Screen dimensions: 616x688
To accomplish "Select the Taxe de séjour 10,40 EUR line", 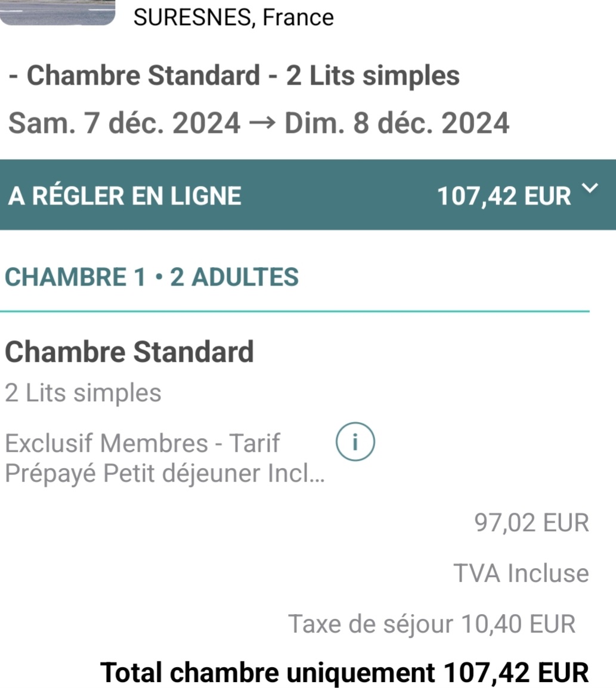I will tap(432, 624).
